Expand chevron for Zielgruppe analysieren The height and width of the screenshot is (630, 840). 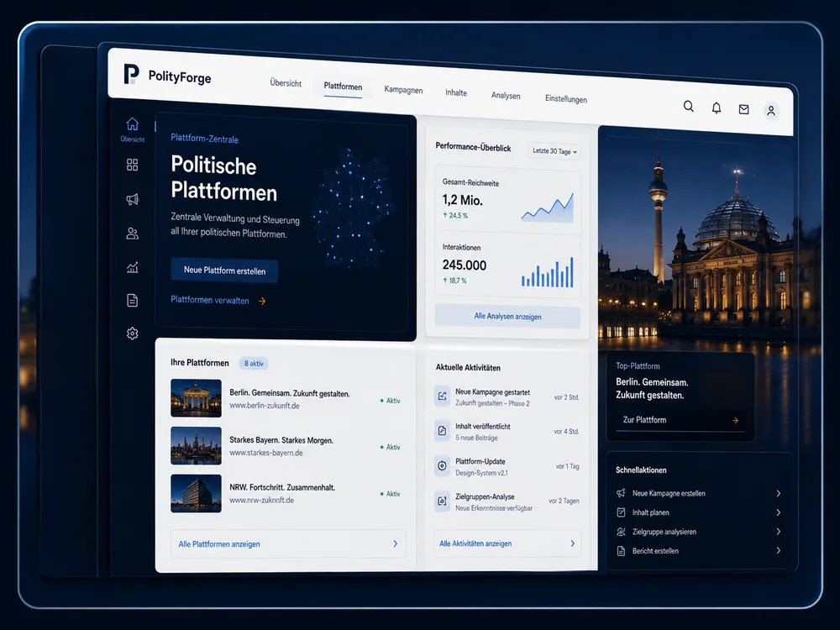coord(779,532)
